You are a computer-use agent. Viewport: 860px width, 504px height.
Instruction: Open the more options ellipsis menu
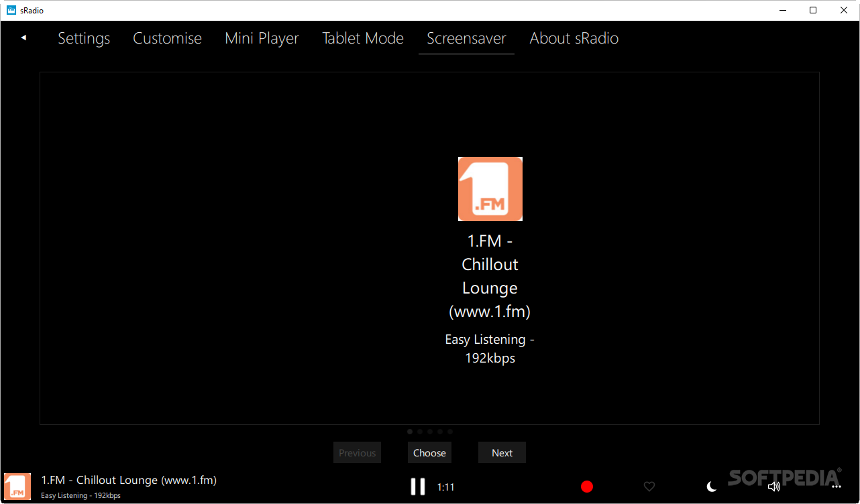point(836,487)
